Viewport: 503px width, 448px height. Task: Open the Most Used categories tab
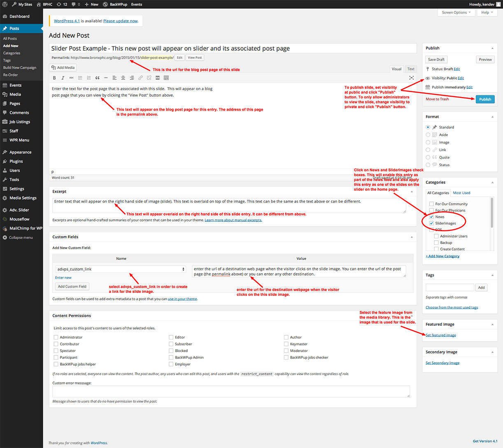pyautogui.click(x=461, y=193)
